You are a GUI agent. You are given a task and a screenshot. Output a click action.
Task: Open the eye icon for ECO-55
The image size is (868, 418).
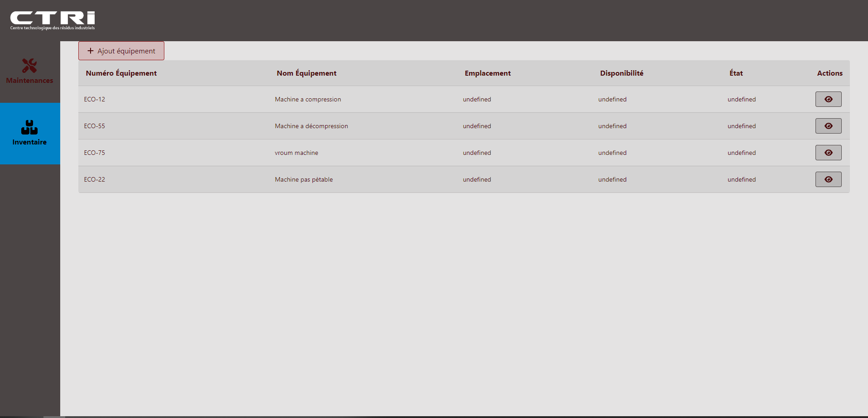click(828, 125)
